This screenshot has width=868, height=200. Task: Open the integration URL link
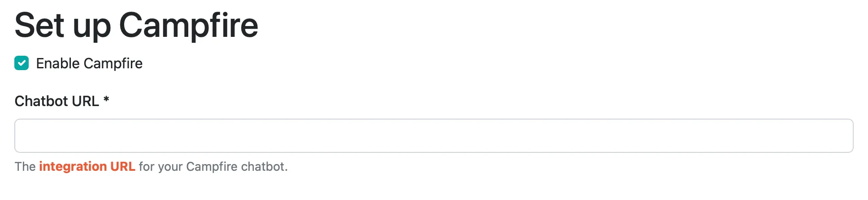click(87, 167)
